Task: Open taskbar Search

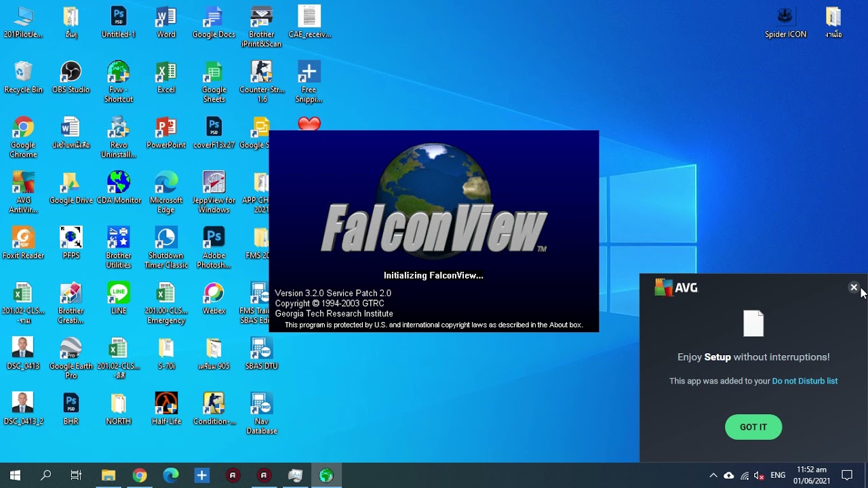Action: click(x=45, y=475)
